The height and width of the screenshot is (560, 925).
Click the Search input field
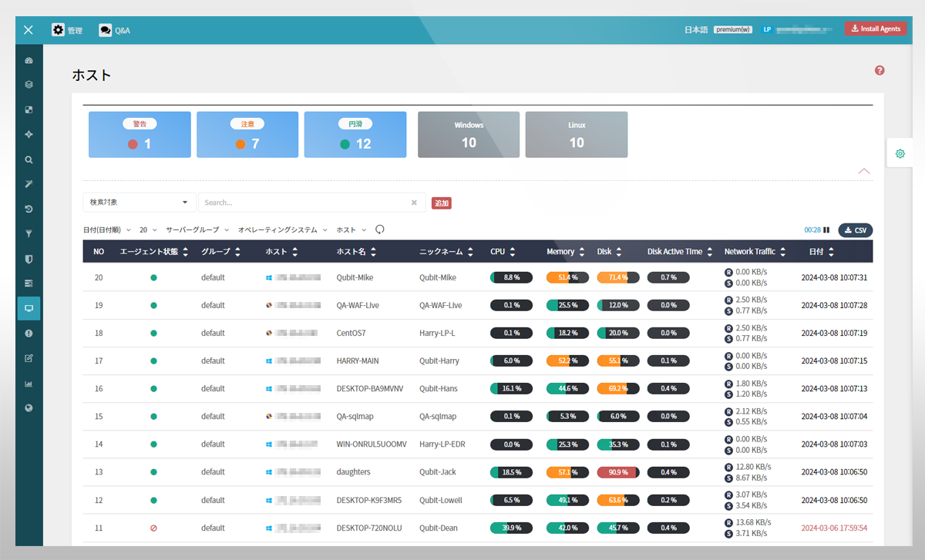[304, 203]
